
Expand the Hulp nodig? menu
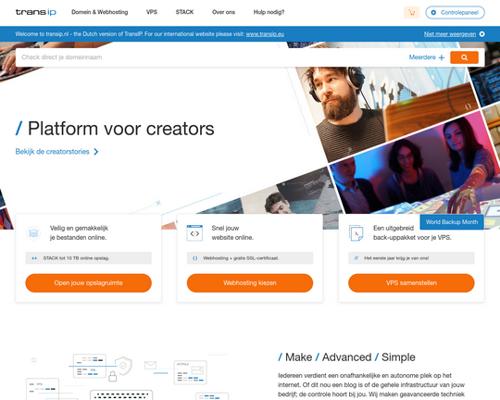tap(269, 12)
